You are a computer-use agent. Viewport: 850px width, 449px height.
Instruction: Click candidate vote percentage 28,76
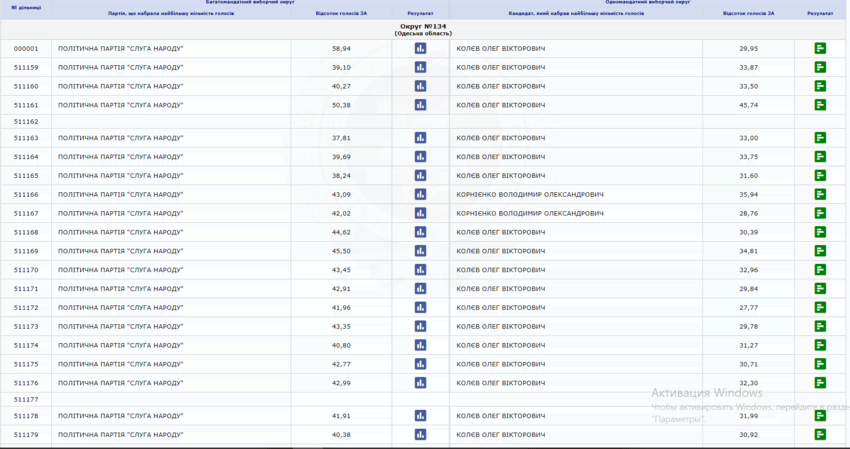click(x=749, y=213)
